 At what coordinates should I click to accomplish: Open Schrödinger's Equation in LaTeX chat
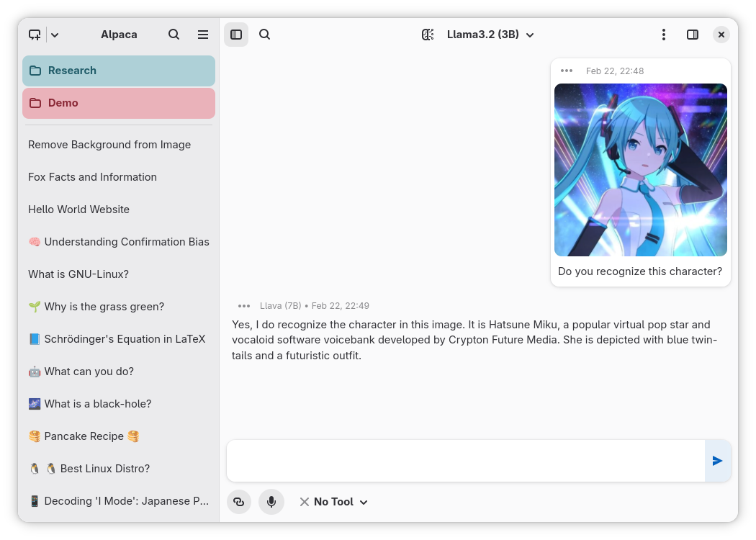(119, 339)
